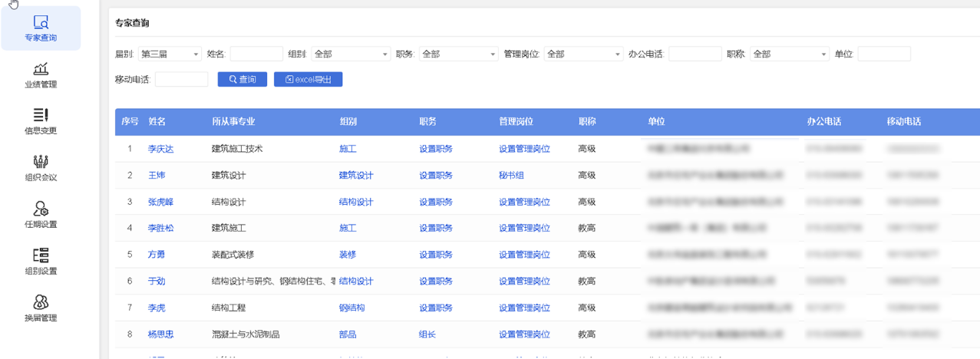Expand the 职务 filter dropdown

pos(458,54)
